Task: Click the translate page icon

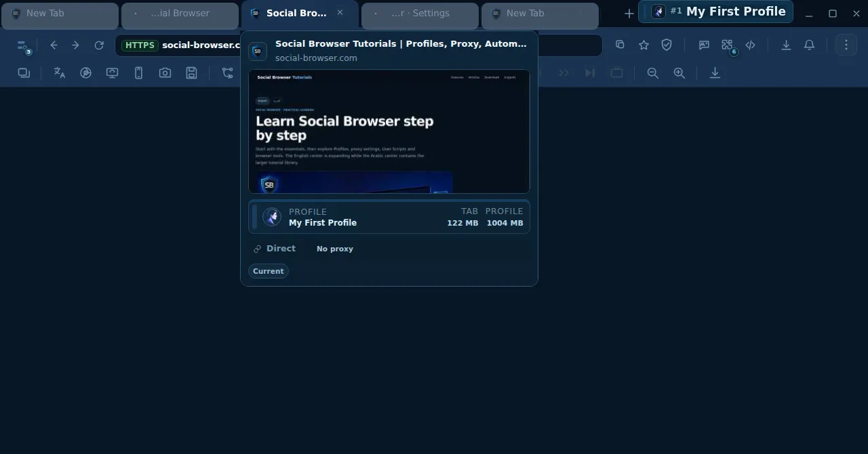Action: [x=60, y=73]
